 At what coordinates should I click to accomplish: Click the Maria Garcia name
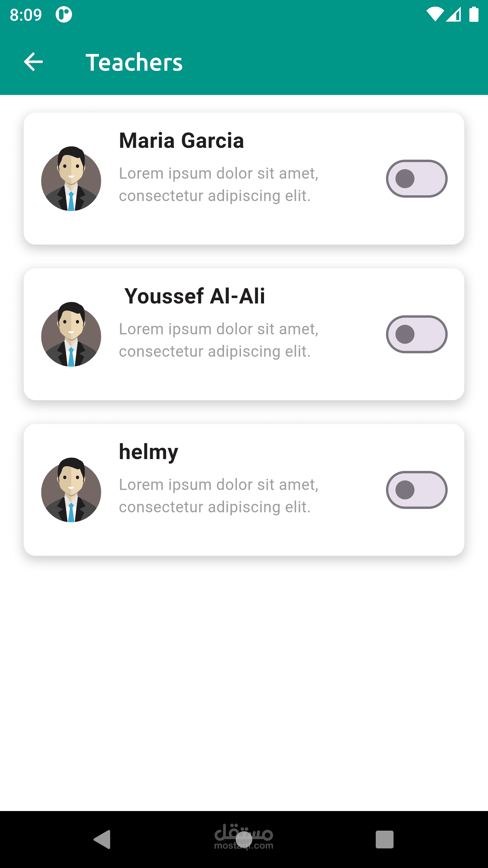(x=181, y=140)
